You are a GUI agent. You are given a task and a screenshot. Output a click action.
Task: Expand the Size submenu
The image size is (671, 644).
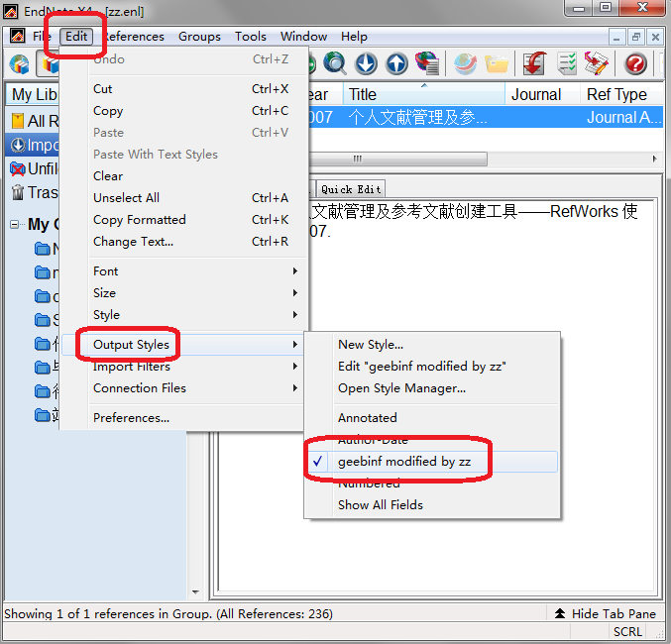[x=184, y=292]
